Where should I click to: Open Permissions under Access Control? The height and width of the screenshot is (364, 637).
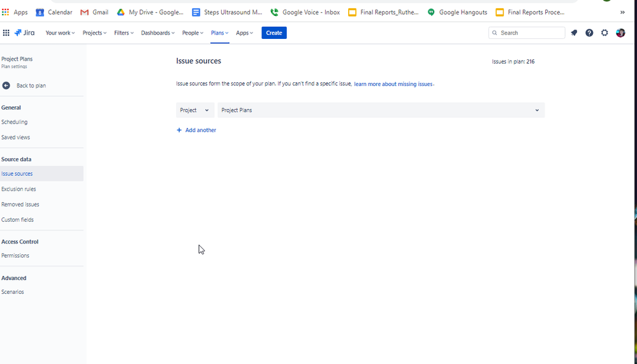pos(15,256)
